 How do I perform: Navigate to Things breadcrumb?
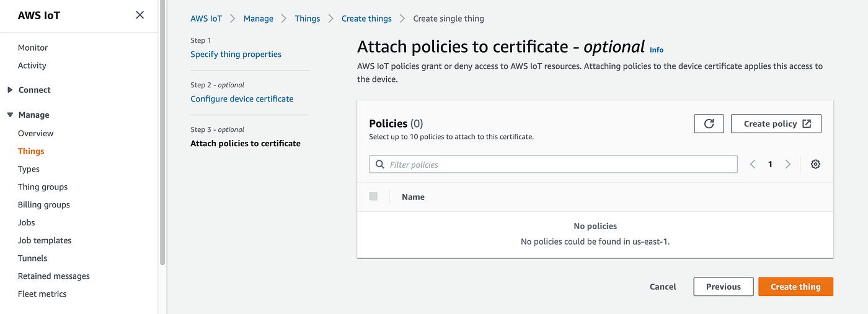point(308,19)
